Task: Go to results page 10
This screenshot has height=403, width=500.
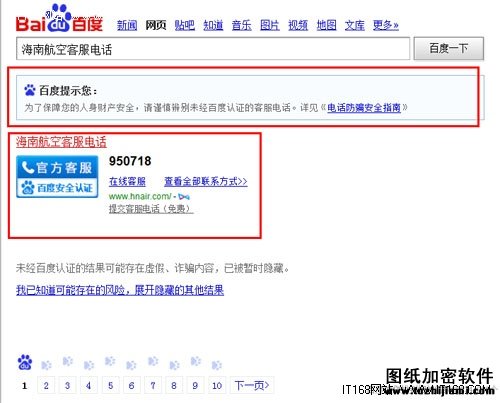Action: [217, 386]
